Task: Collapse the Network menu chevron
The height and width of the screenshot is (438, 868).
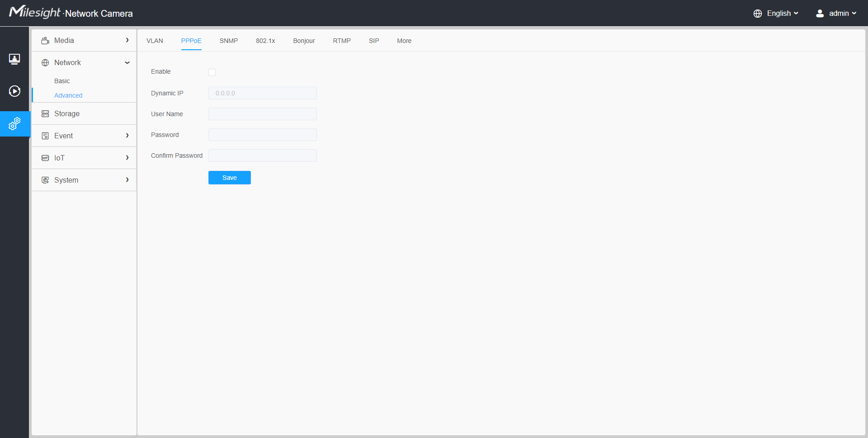Action: (127, 63)
